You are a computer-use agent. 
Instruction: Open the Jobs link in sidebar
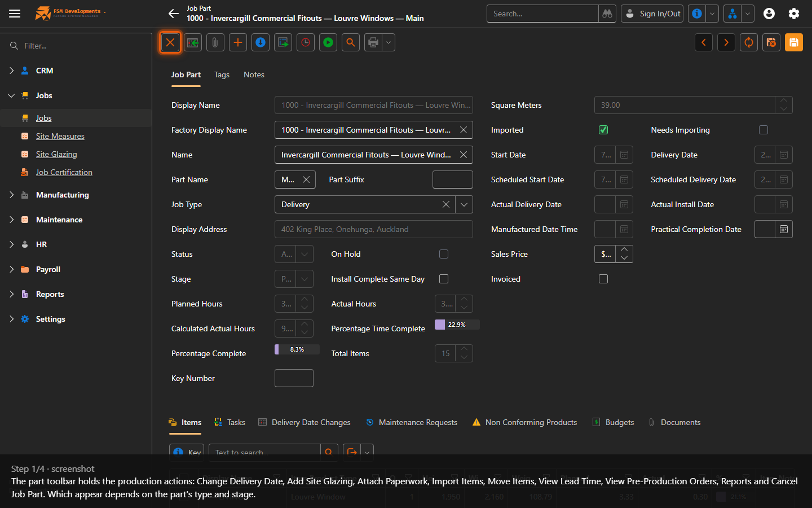43,118
